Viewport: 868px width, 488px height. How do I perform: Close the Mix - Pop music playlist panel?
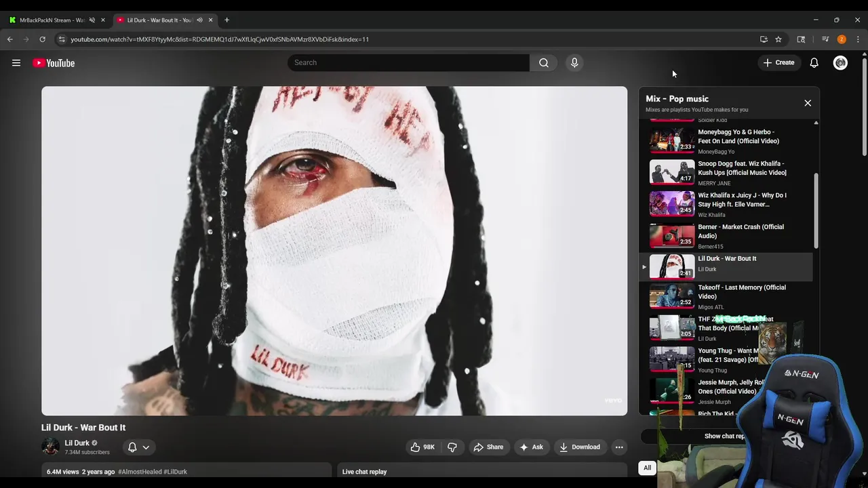pyautogui.click(x=808, y=103)
